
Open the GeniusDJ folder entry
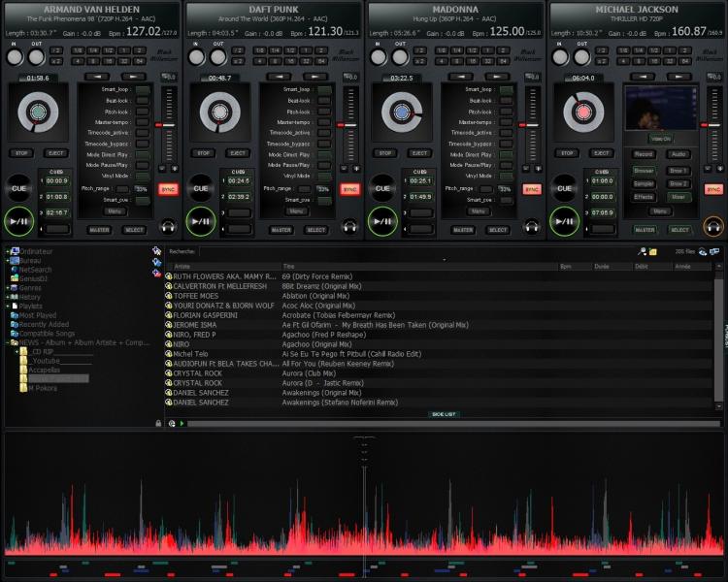32,278
